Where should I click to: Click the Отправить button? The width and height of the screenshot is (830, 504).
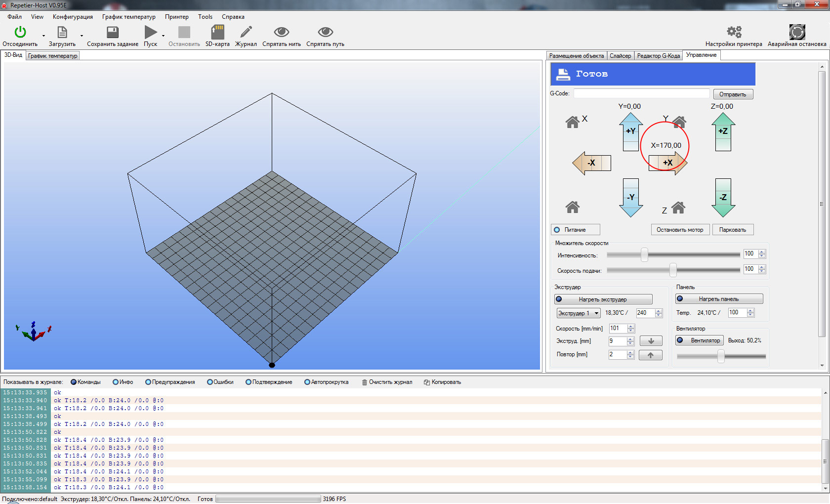[732, 94]
